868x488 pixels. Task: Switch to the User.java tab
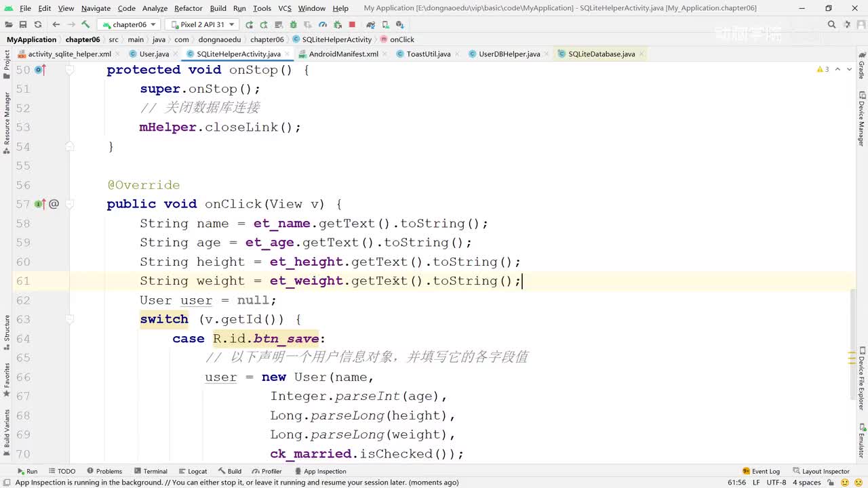[x=154, y=54]
